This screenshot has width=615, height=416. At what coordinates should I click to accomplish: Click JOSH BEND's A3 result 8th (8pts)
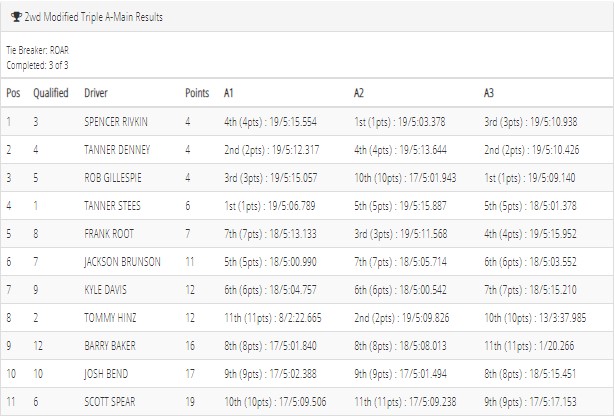pyautogui.click(x=531, y=374)
